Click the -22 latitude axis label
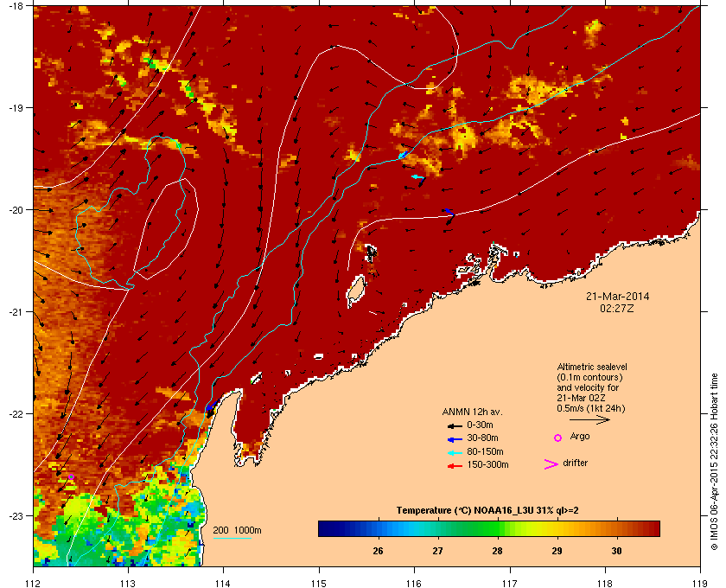This screenshot has height=588, width=726. pyautogui.click(x=16, y=413)
